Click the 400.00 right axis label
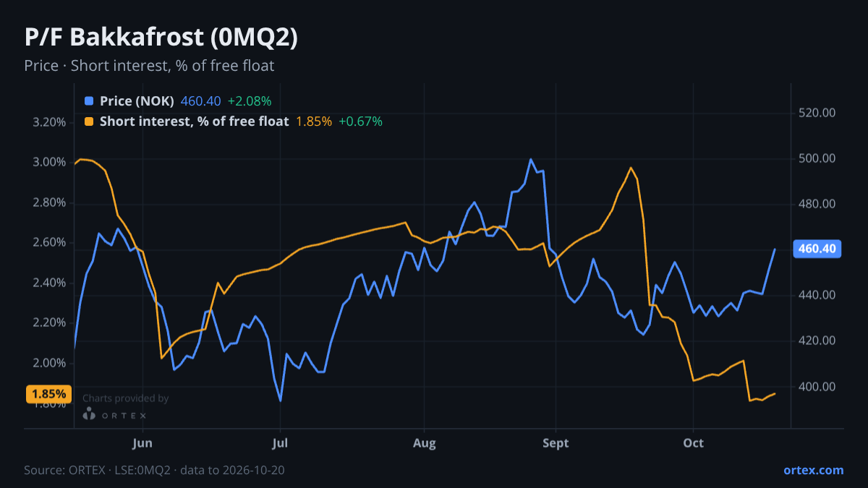This screenshot has height=488, width=868. click(x=817, y=387)
